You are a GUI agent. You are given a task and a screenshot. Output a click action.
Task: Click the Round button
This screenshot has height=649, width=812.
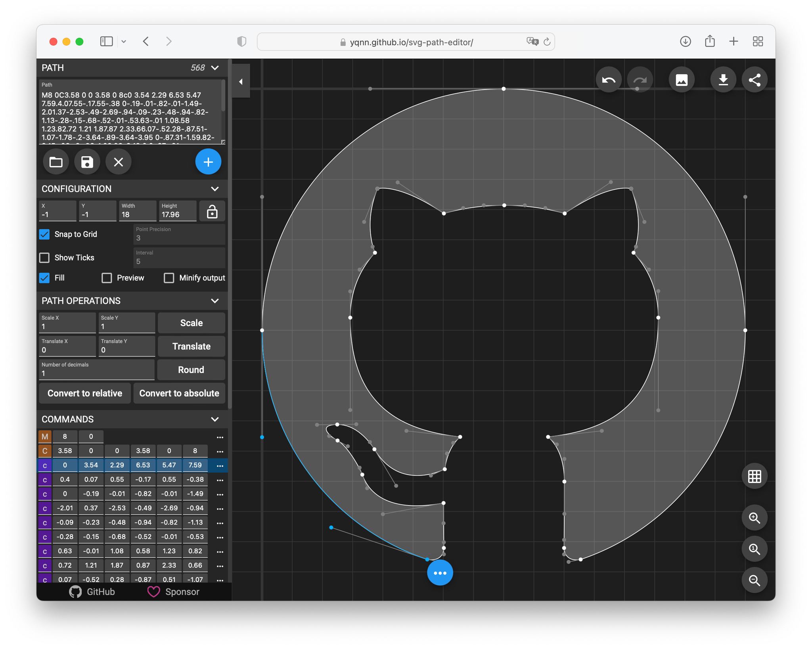(x=191, y=369)
